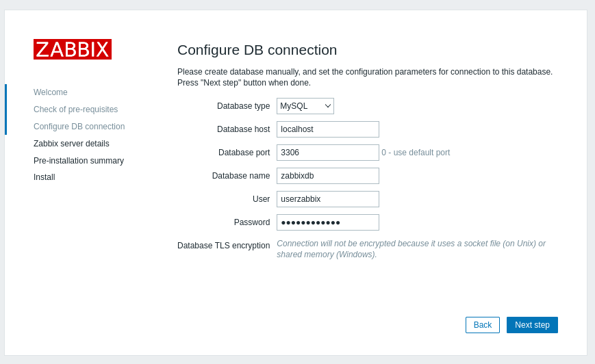
Task: Click the Zabbix logo
Action: point(73,49)
